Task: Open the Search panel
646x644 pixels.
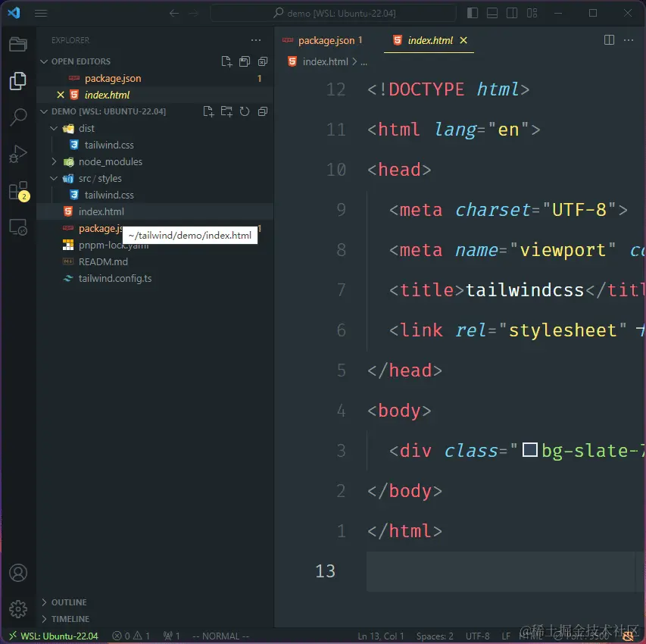Action: pos(18,117)
